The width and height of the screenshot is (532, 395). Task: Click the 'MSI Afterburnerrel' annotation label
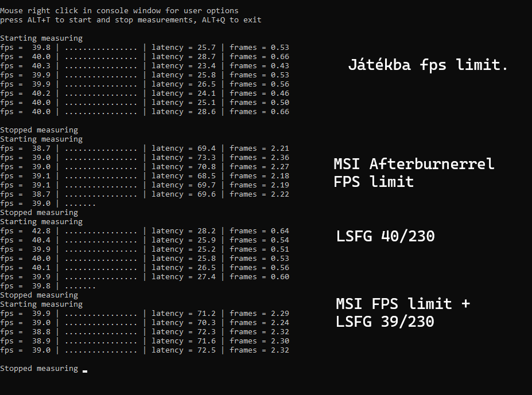(414, 164)
